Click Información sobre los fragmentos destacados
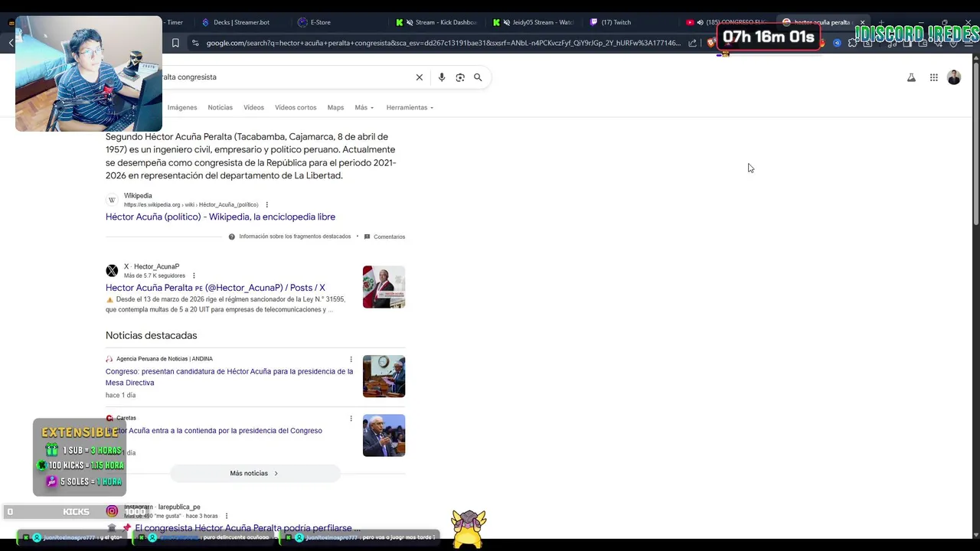The image size is (980, 551). click(295, 237)
